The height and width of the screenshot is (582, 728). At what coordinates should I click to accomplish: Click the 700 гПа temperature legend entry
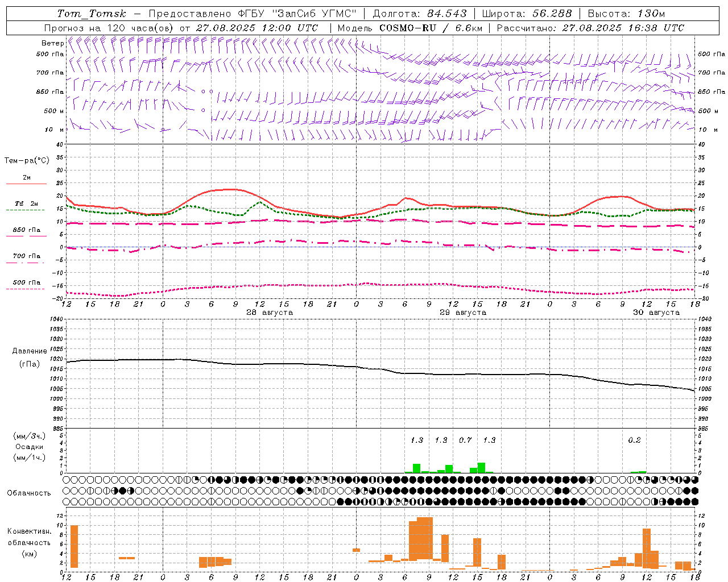pyautogui.click(x=27, y=256)
